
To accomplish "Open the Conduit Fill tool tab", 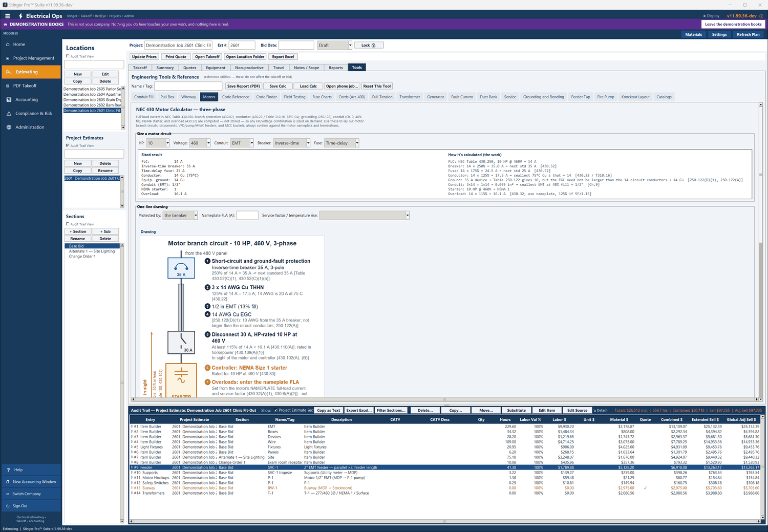I will coord(144,97).
